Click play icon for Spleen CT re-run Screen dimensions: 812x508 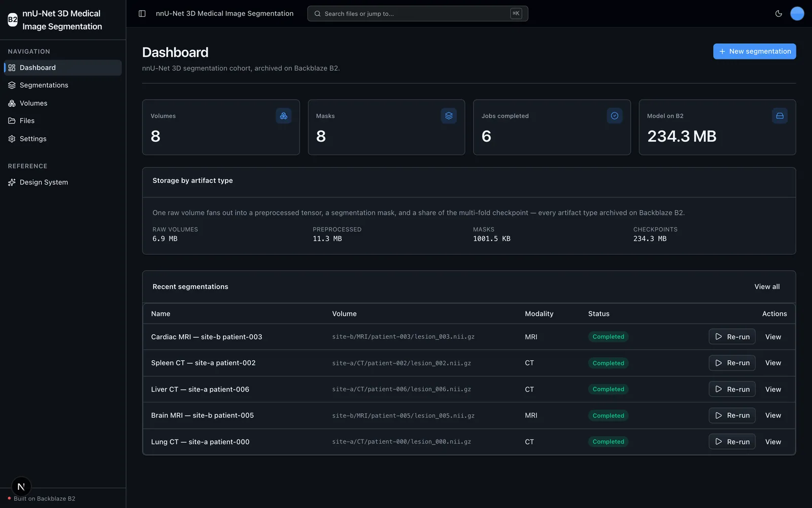719,363
